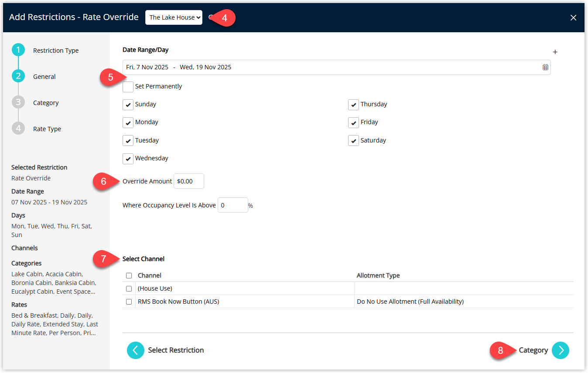Go to step 3 Category

coord(18,103)
